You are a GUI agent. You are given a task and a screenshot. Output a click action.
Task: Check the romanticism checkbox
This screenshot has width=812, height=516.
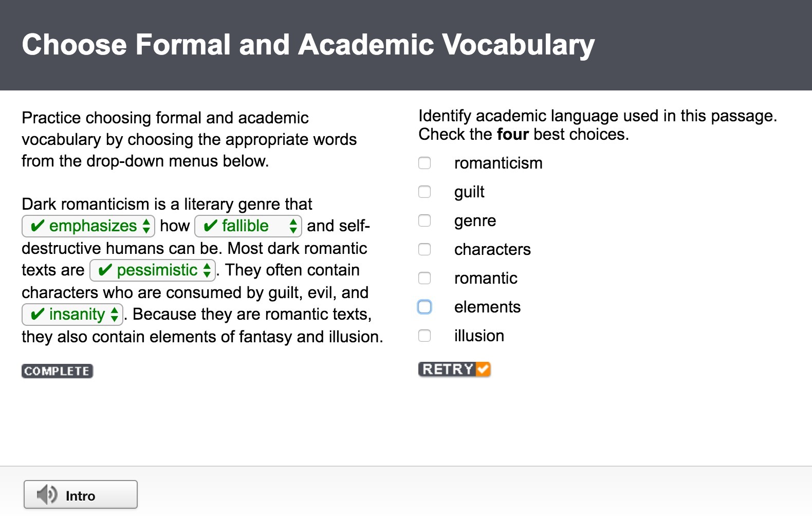425,163
